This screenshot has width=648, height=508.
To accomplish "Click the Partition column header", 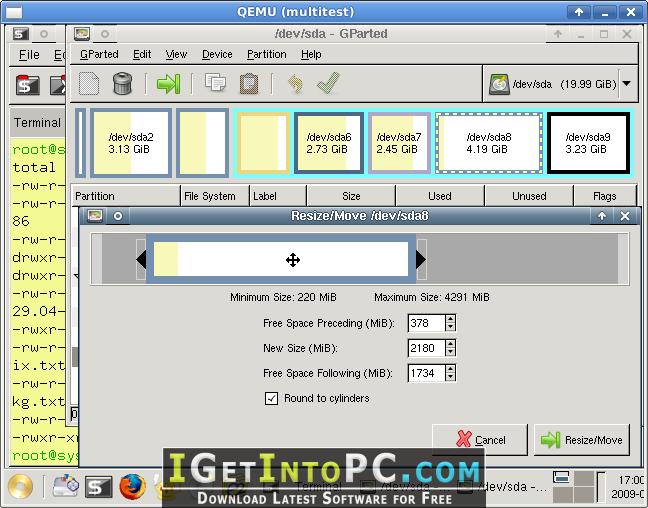I will click(x=125, y=196).
